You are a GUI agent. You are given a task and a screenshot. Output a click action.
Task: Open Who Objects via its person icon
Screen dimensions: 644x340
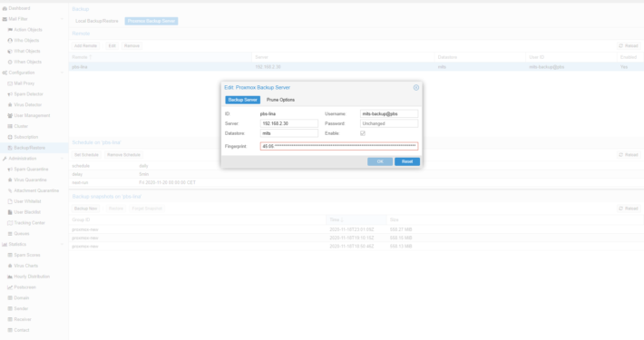[x=10, y=40]
